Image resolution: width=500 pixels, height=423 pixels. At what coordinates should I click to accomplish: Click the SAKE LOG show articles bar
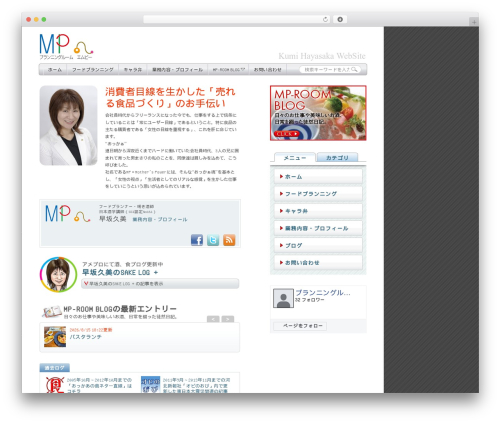160,284
